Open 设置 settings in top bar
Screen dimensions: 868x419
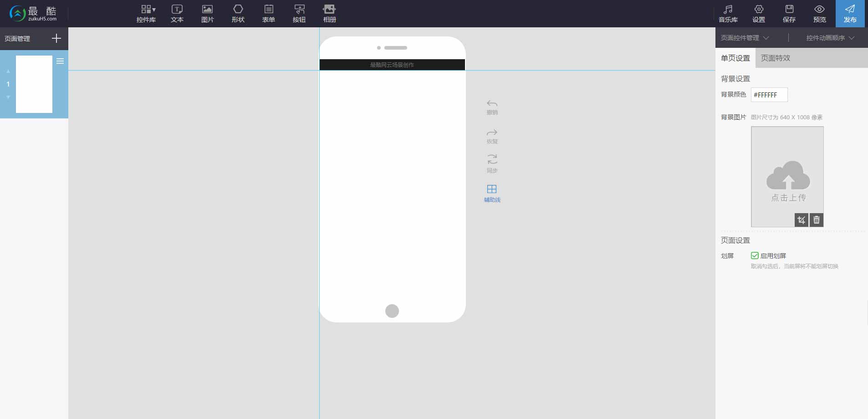pyautogui.click(x=758, y=14)
